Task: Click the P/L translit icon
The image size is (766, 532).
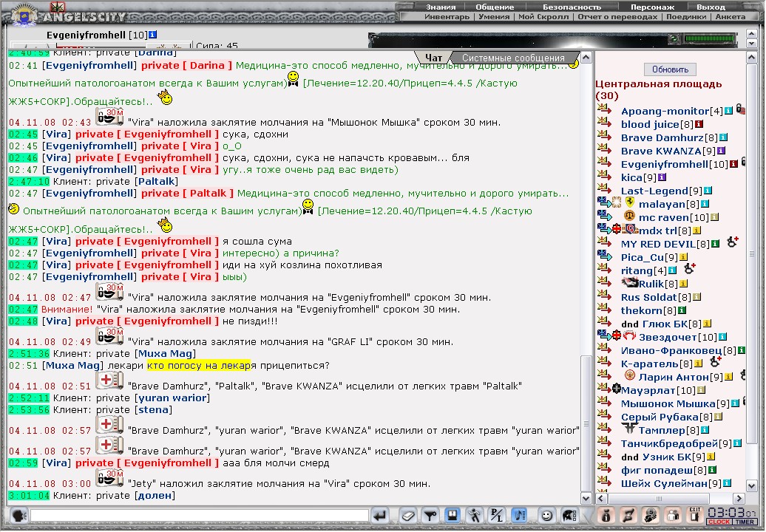Action: (x=496, y=516)
